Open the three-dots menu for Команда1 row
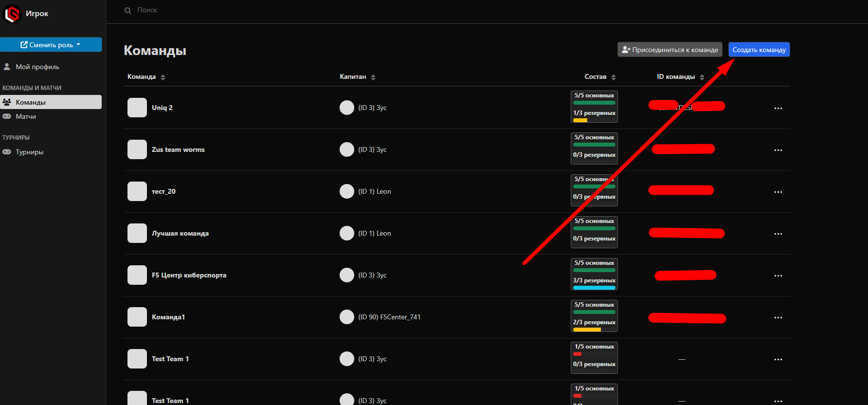The height and width of the screenshot is (405, 868). [778, 317]
